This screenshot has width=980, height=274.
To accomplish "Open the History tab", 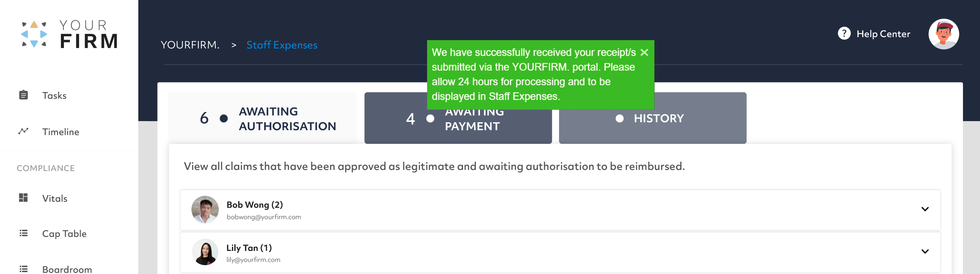I will point(652,118).
